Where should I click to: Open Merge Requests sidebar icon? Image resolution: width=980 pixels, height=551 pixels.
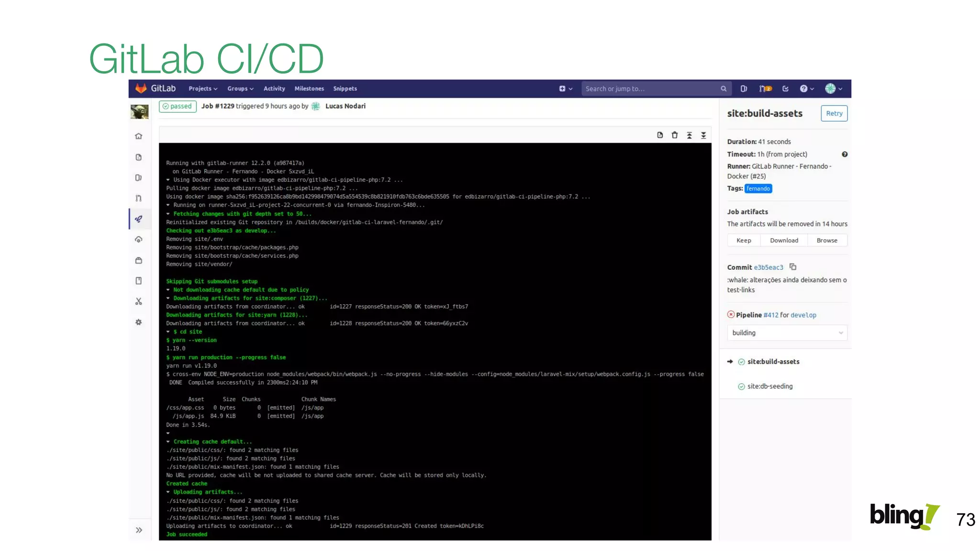click(x=139, y=198)
